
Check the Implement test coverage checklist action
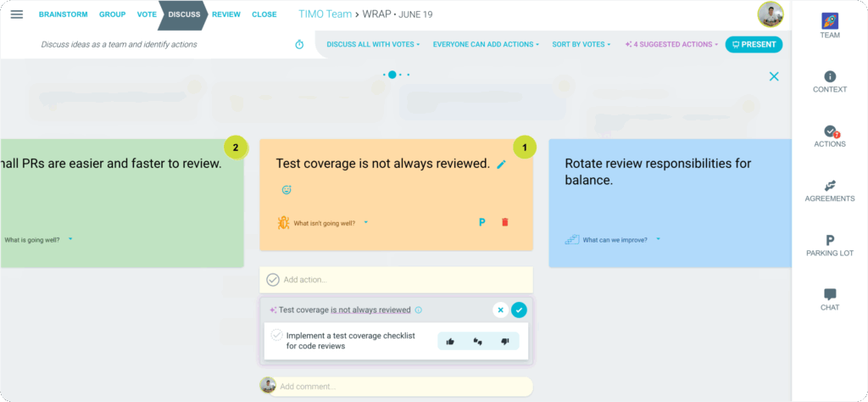coord(276,336)
